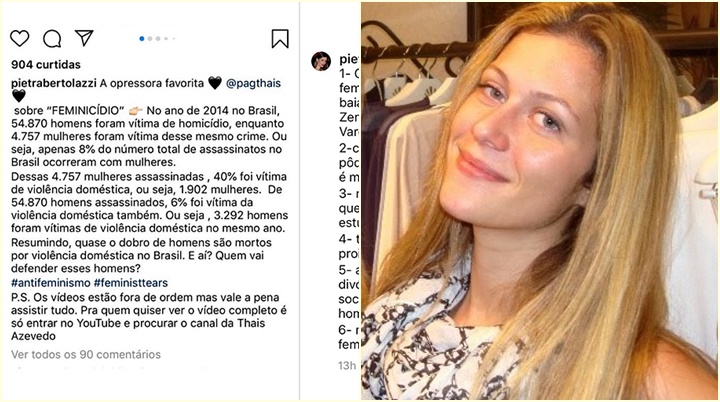The image size is (720, 402).
Task: Open the pietrabertolazzi username link
Action: coord(54,83)
